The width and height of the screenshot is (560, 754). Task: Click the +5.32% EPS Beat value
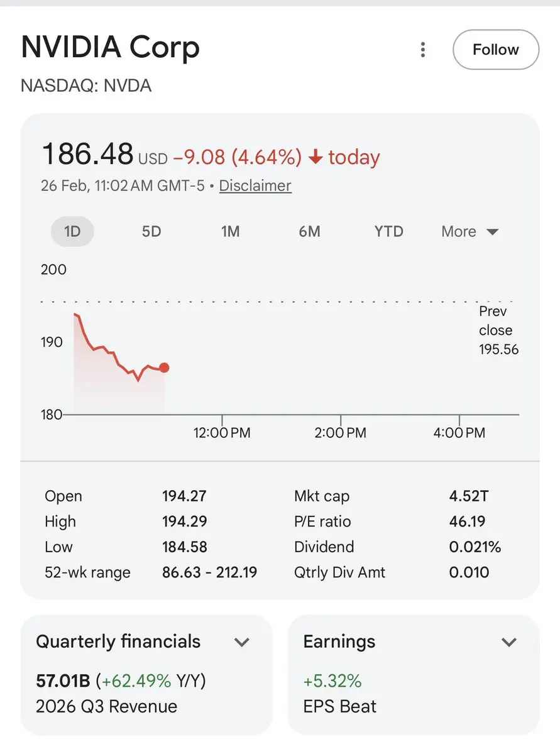[332, 680]
